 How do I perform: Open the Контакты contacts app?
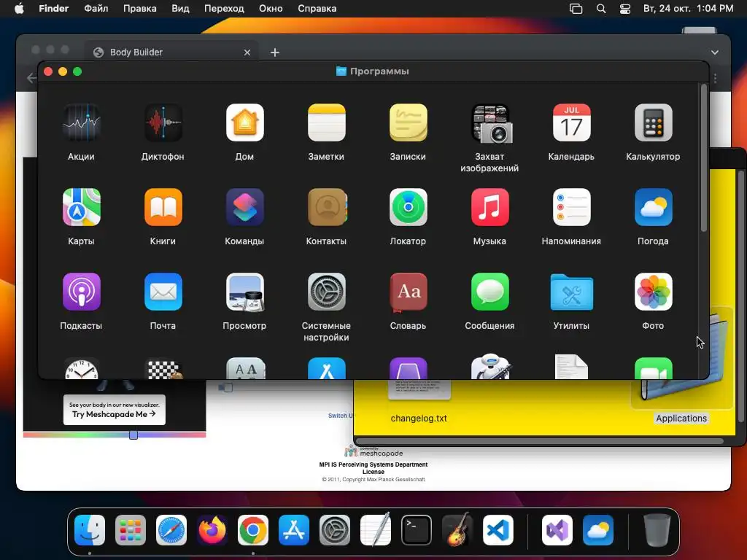click(326, 207)
